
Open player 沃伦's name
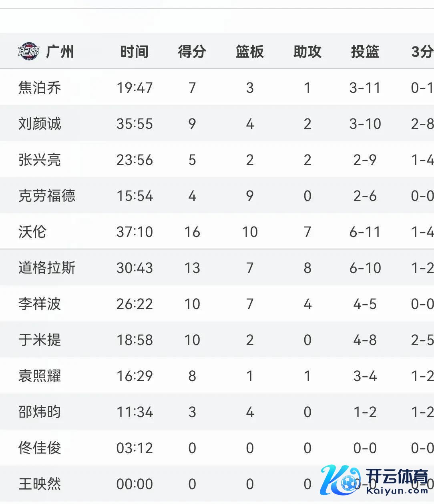tap(32, 232)
